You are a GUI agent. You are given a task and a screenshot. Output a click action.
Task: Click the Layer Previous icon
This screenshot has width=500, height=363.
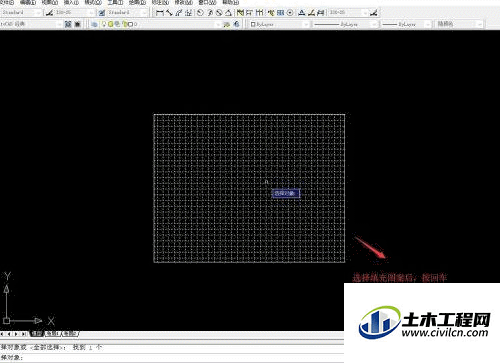[236, 24]
